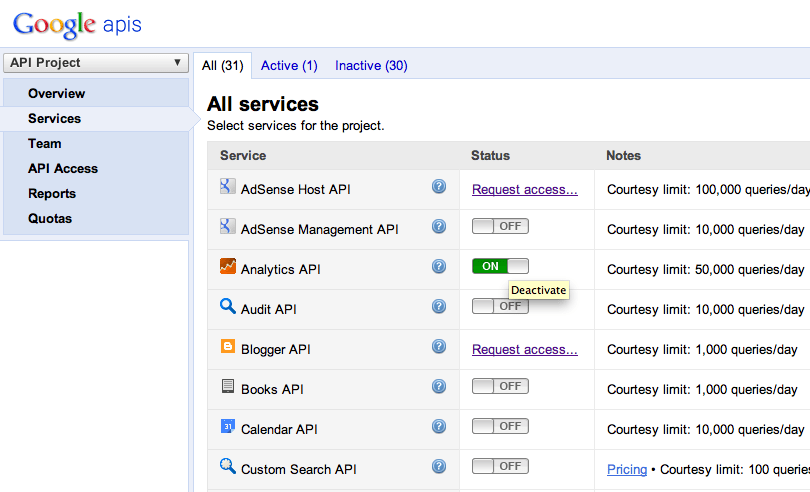Open help icon beside Blogger API
Viewport: 810px width, 492px height.
[439, 347]
